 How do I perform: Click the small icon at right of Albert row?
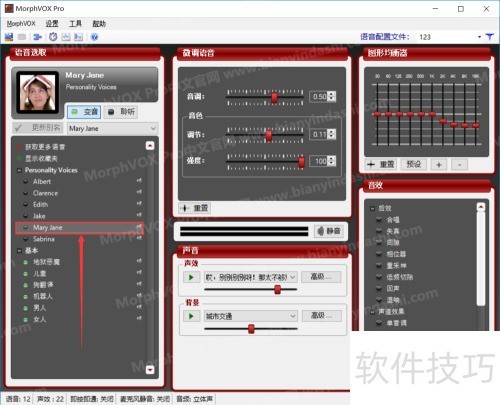(x=139, y=181)
